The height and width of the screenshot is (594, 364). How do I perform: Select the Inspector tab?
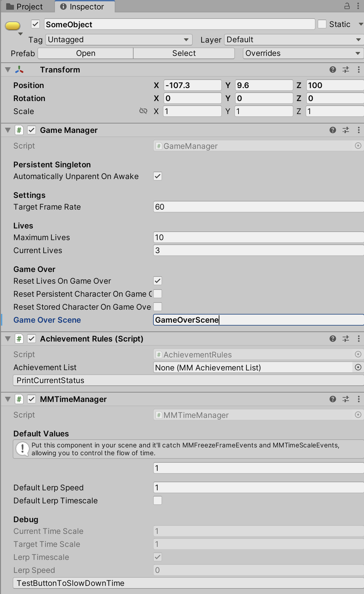[85, 6]
